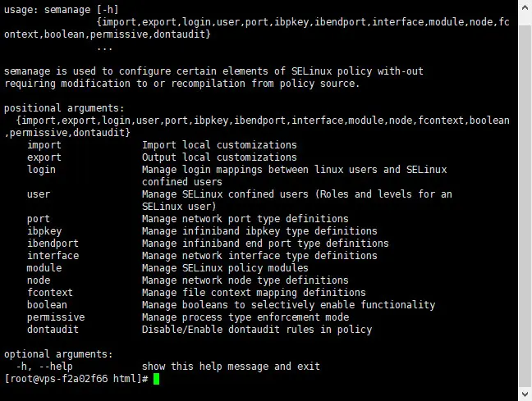Click 'login' in the indented subcommand list
532x401 pixels.
[41, 170]
